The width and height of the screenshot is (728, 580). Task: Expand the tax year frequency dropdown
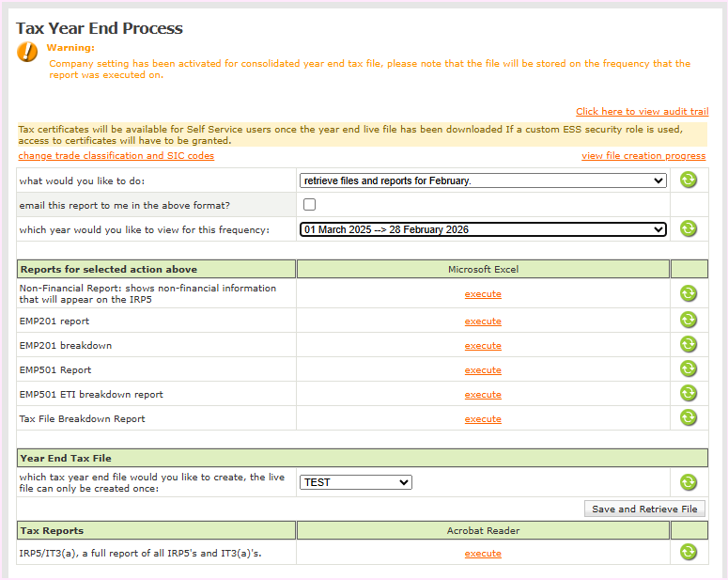pyautogui.click(x=483, y=229)
